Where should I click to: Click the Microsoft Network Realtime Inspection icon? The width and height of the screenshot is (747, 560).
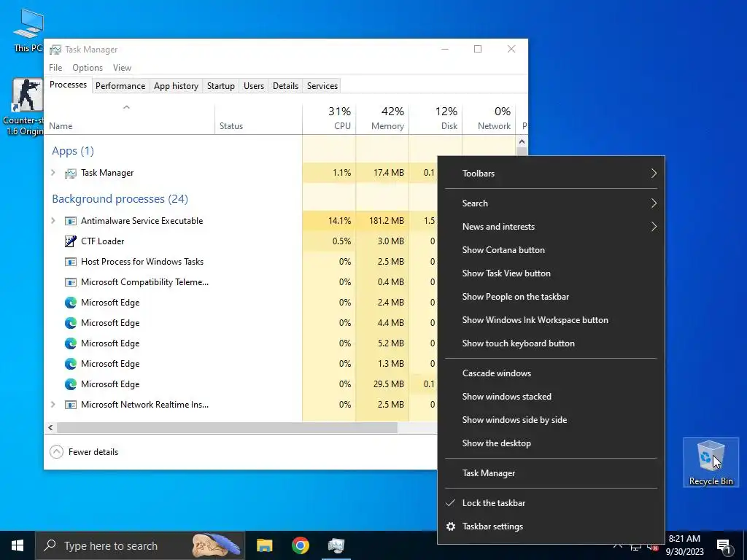click(71, 405)
